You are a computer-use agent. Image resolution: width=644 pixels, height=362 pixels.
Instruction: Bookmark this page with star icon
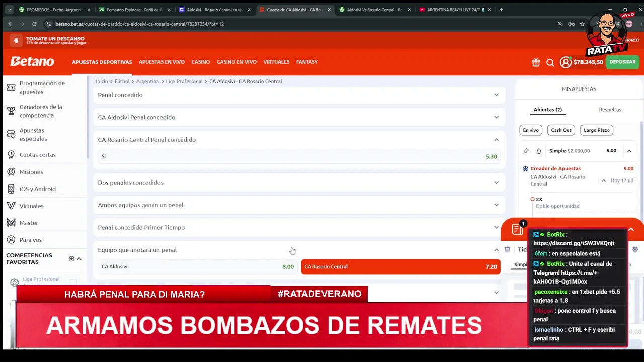coord(582,24)
